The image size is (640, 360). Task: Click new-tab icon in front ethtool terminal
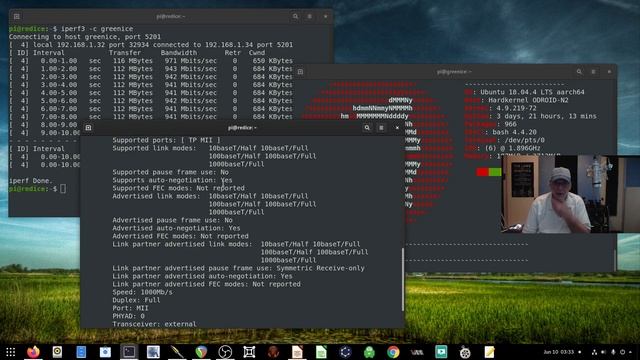88,128
